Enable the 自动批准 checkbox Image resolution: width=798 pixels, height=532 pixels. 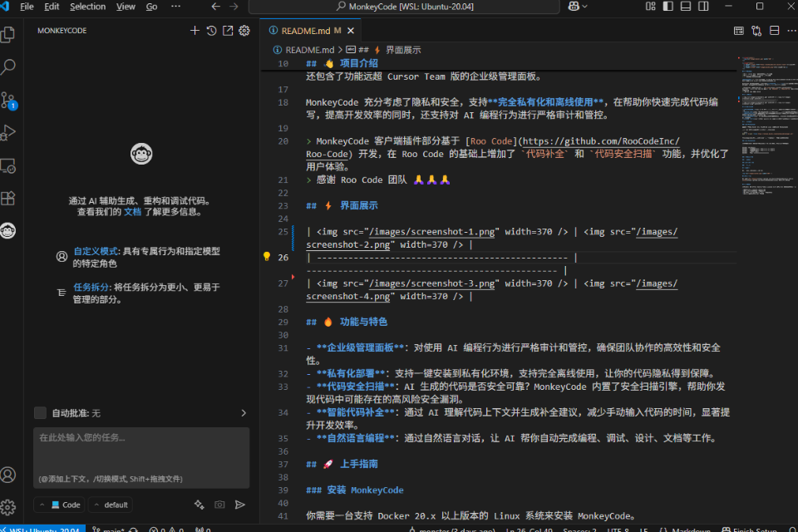pos(40,413)
